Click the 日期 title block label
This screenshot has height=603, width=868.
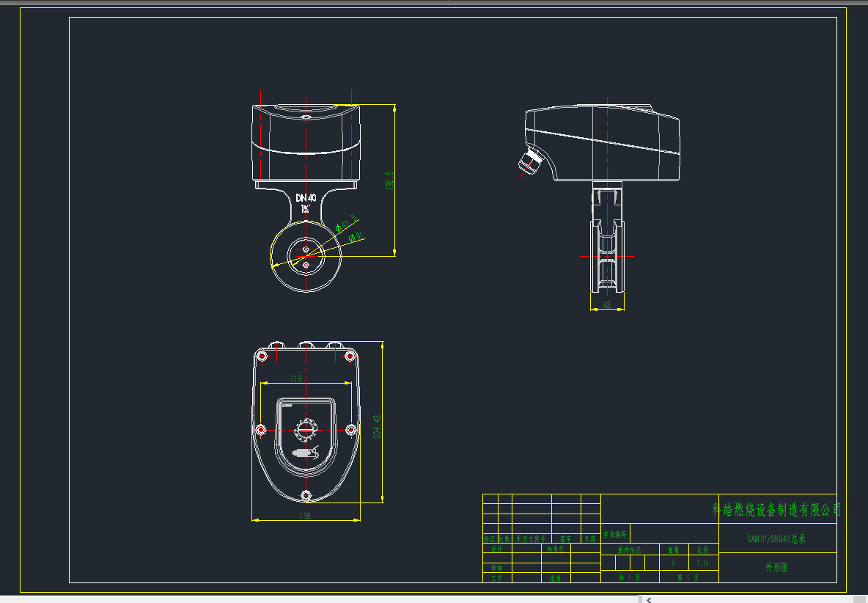(590, 538)
